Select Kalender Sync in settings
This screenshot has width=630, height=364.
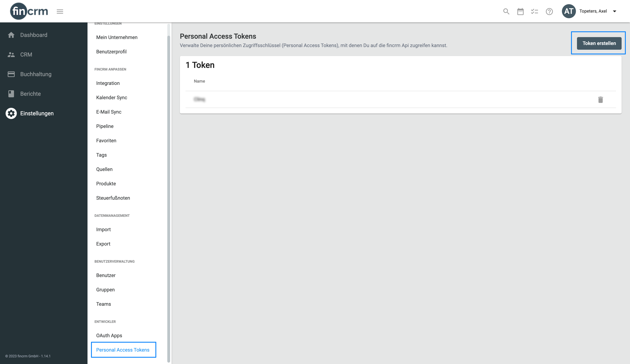(111, 97)
